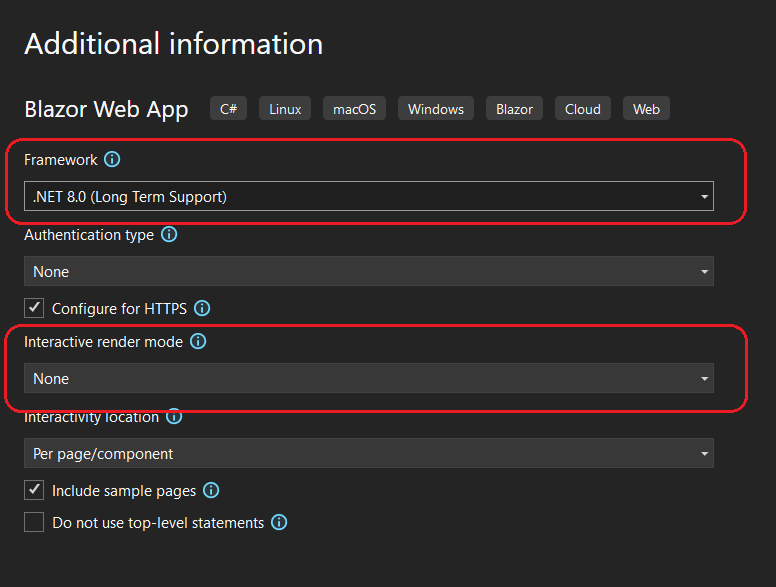776x587 pixels.
Task: Click the top-level statements info icon
Action: click(x=279, y=523)
